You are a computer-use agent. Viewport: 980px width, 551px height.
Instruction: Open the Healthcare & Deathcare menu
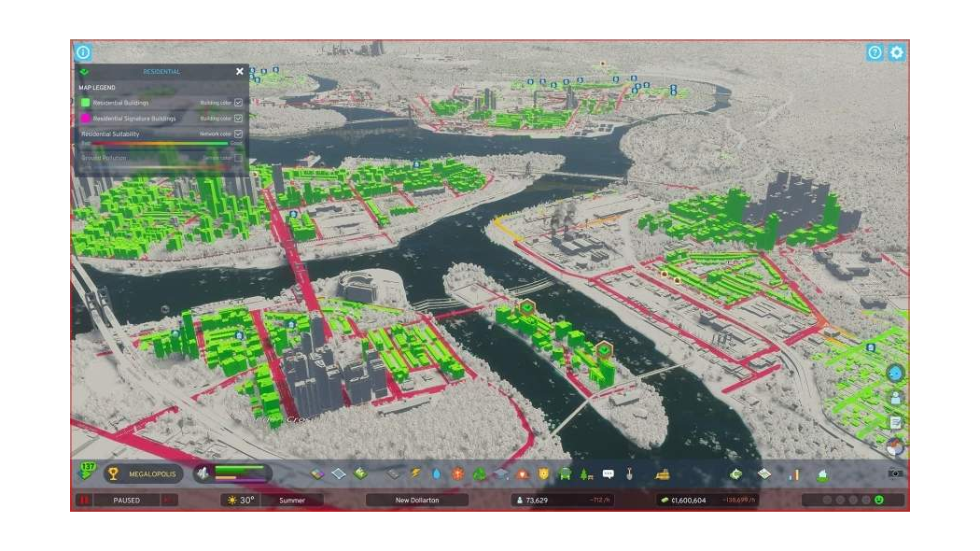pyautogui.click(x=457, y=474)
